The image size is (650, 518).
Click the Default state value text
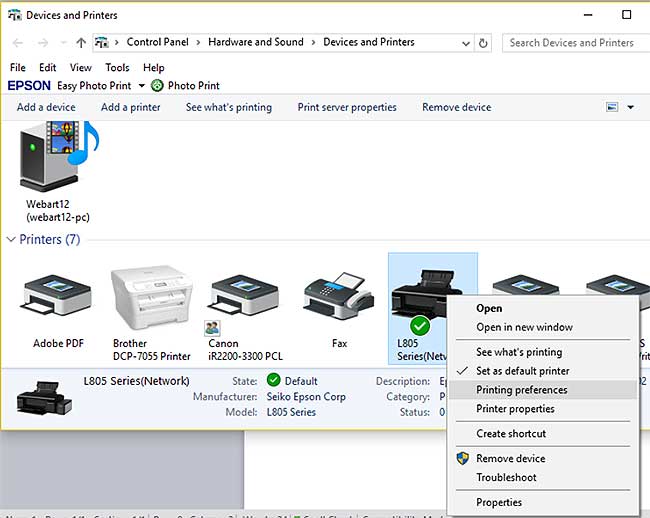[301, 381]
